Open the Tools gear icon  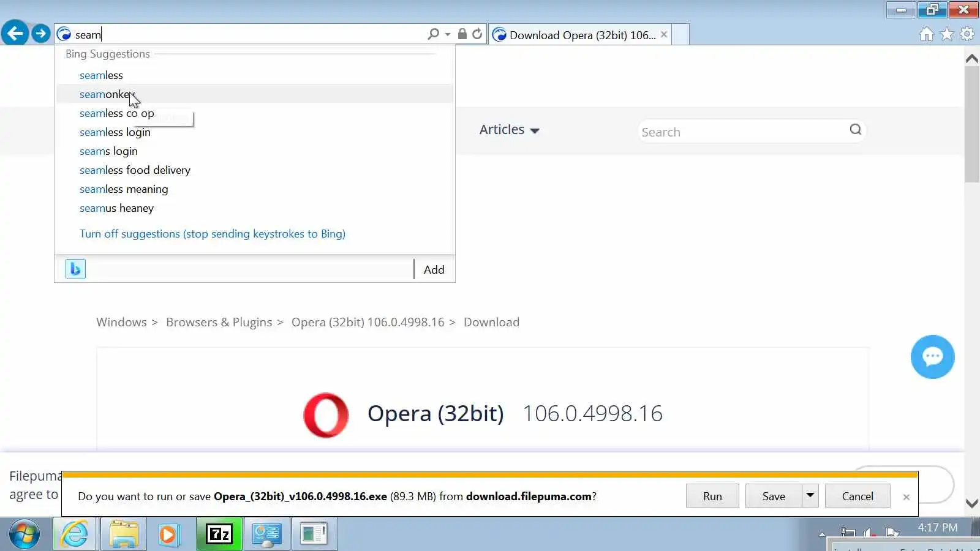967,34
